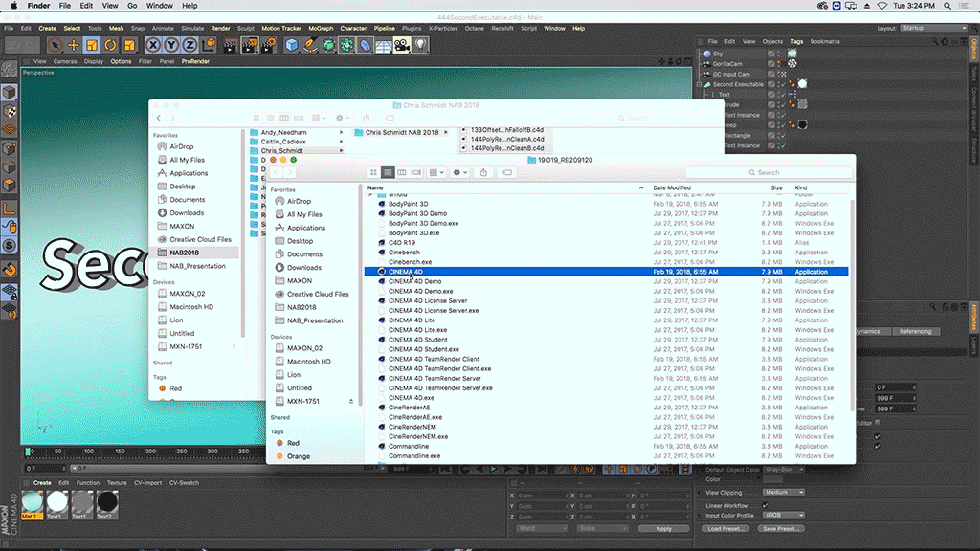
Task: Toggle the GorillaCam layer square
Action: pyautogui.click(x=772, y=64)
